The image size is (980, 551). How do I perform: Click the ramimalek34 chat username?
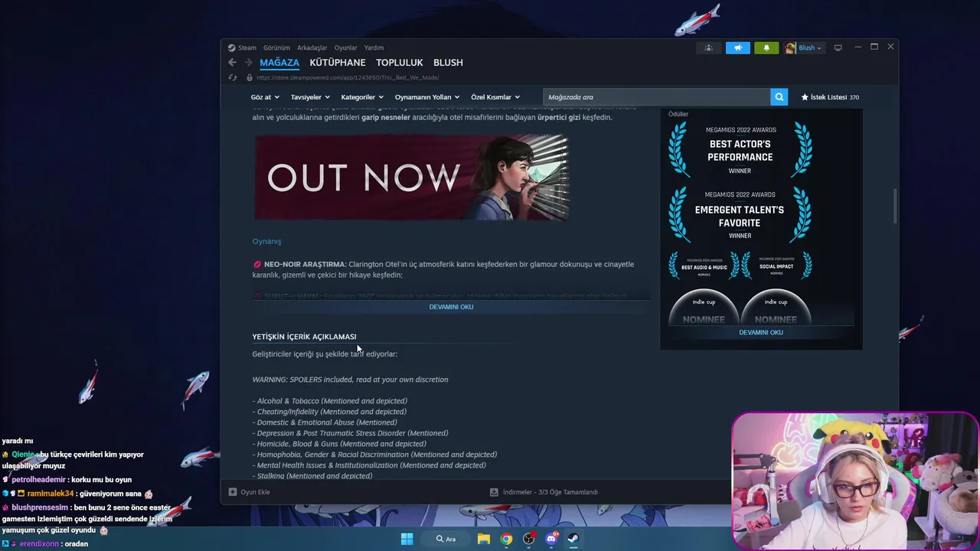51,494
